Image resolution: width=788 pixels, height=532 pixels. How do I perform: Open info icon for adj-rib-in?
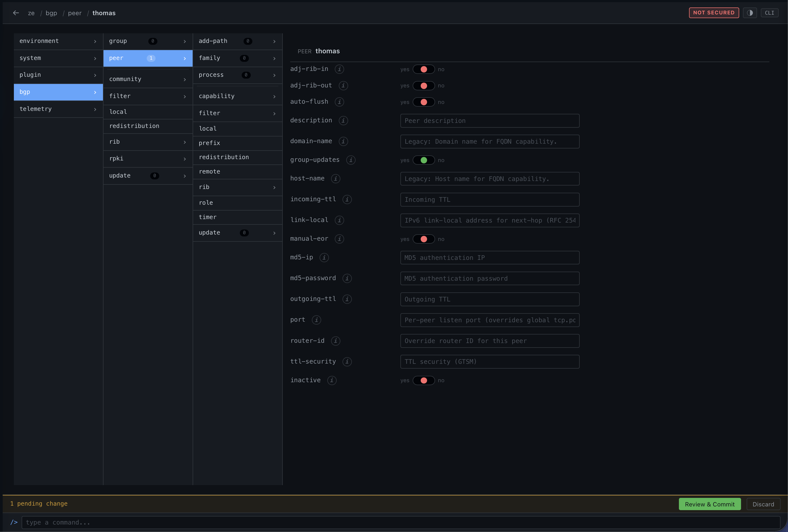point(339,69)
